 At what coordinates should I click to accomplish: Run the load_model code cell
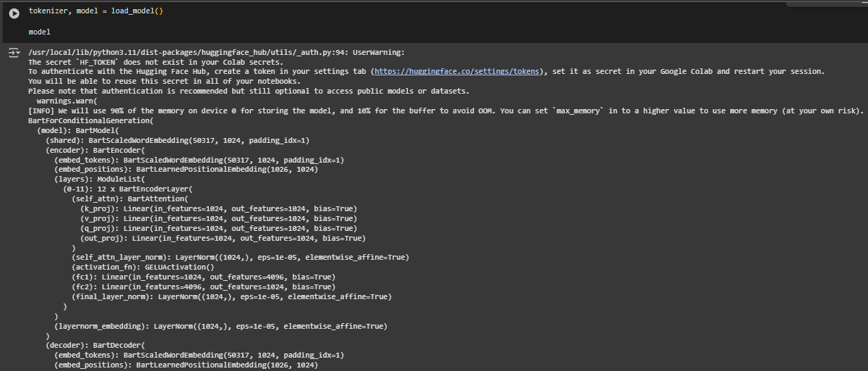click(x=14, y=13)
